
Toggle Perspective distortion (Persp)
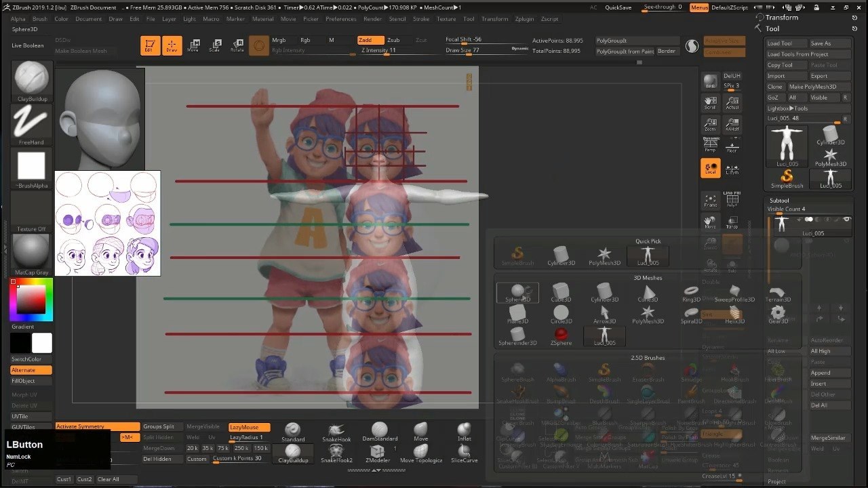(x=710, y=145)
